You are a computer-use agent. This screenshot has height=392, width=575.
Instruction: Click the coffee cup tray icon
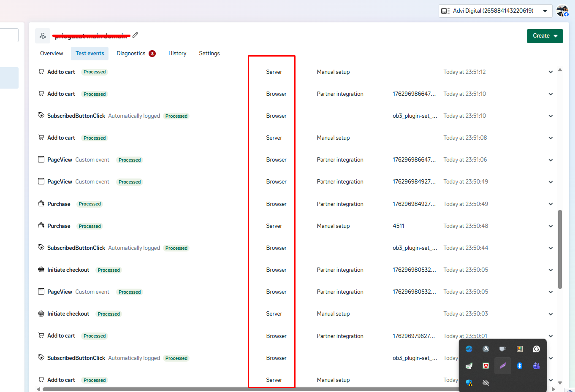[502, 349]
